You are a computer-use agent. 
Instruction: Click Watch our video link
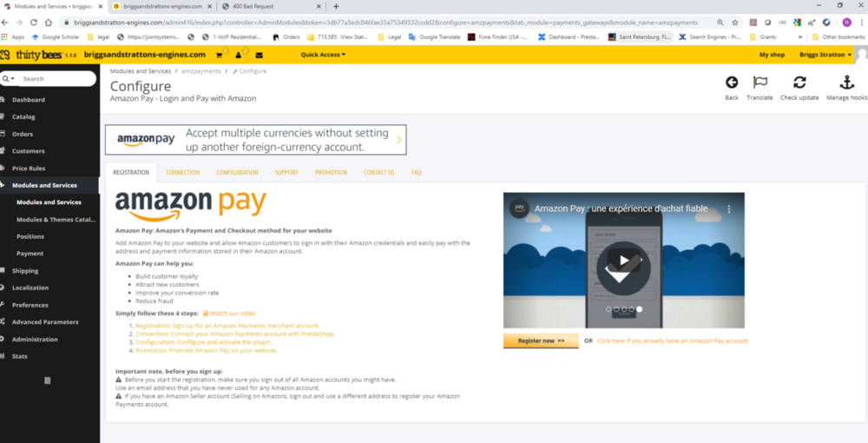click(229, 314)
